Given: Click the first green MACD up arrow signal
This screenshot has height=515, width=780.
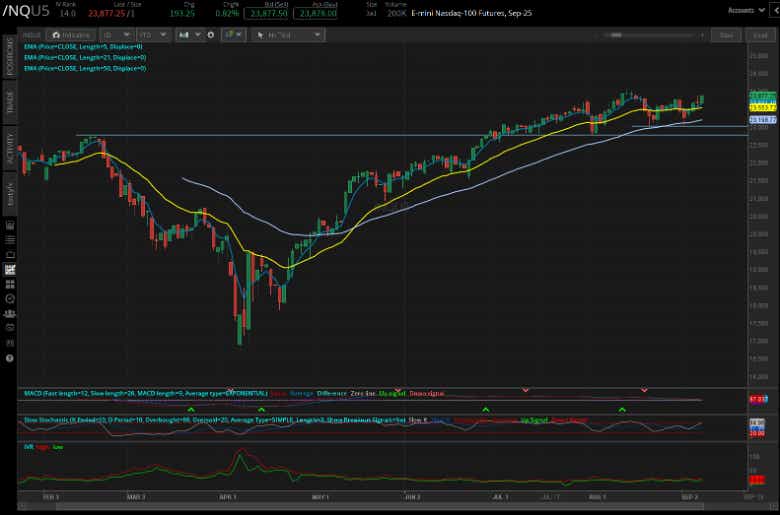Looking at the screenshot, I should [x=191, y=410].
